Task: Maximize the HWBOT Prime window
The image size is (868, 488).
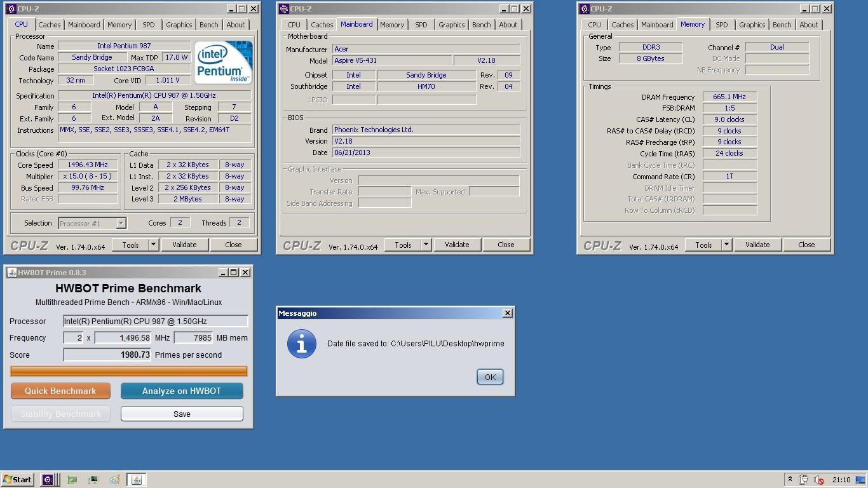Action: click(234, 273)
